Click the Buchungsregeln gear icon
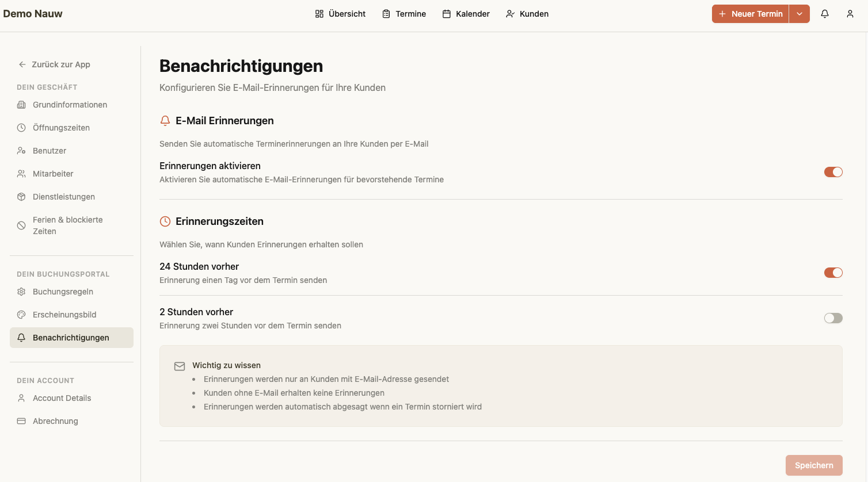 pyautogui.click(x=21, y=292)
